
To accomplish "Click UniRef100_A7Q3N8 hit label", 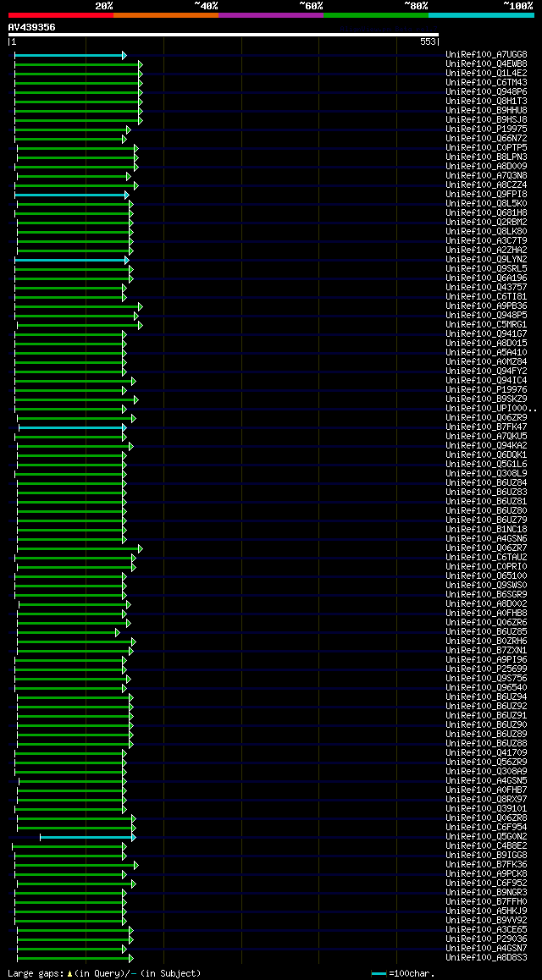I will coord(486,176).
